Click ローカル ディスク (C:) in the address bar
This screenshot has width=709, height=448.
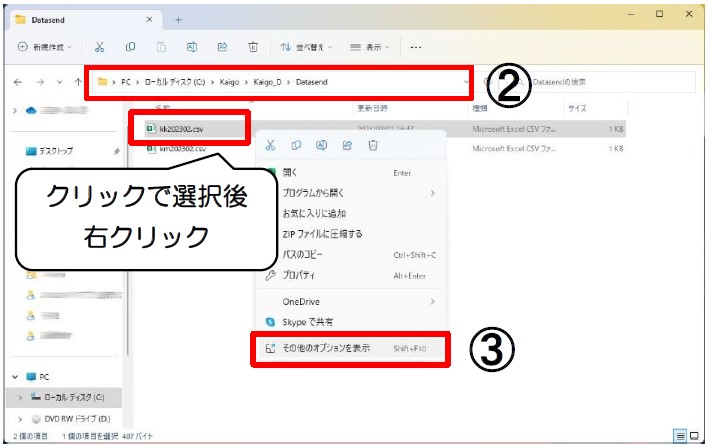175,82
